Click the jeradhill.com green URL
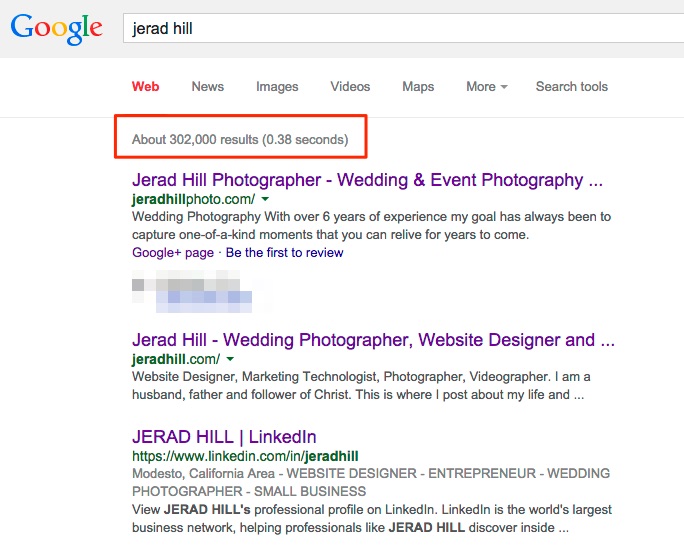The width and height of the screenshot is (684, 545). (176, 359)
